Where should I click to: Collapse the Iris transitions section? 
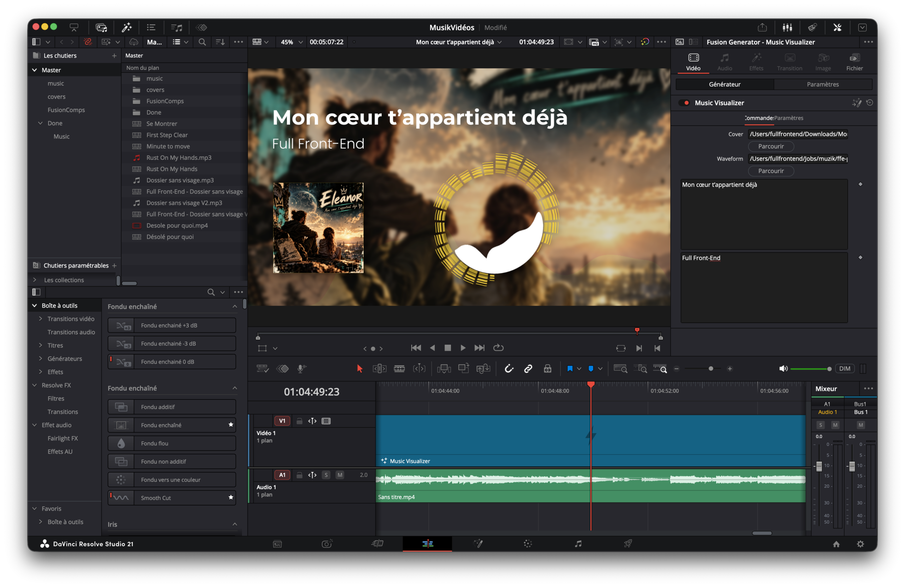235,524
